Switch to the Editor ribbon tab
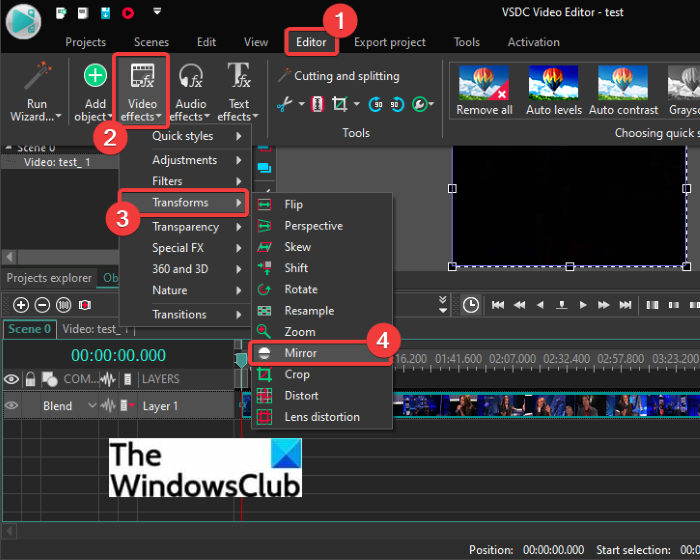The image size is (700, 560). (x=311, y=42)
